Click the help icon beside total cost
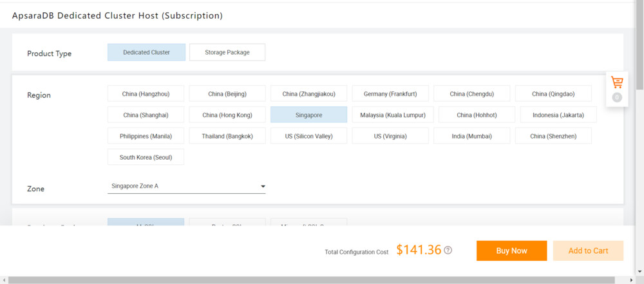This screenshot has width=644, height=284. (x=448, y=250)
